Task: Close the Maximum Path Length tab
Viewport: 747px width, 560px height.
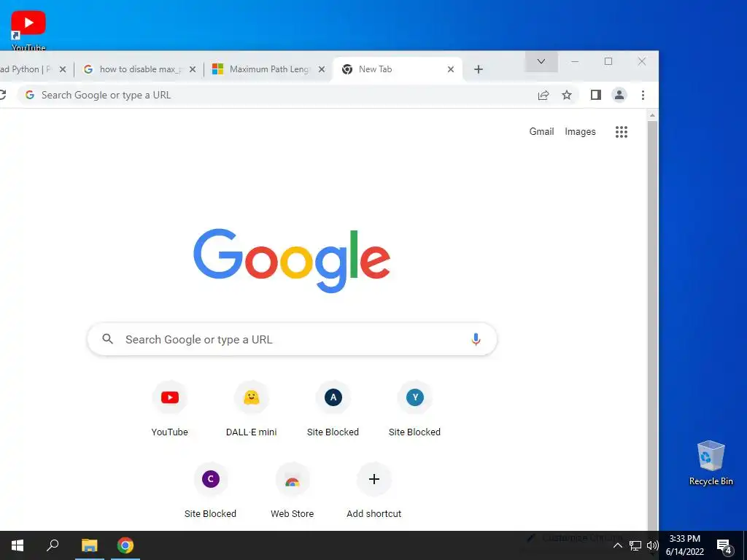Action: tap(322, 69)
